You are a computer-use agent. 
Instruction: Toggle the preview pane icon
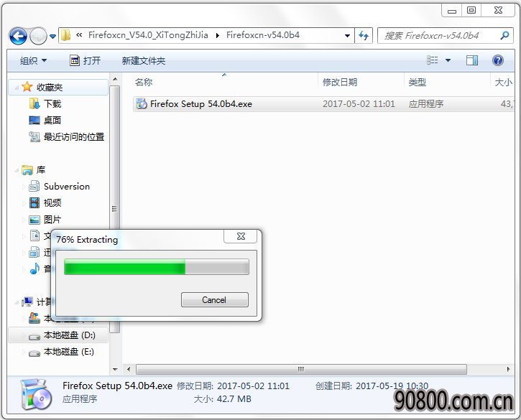coord(472,60)
